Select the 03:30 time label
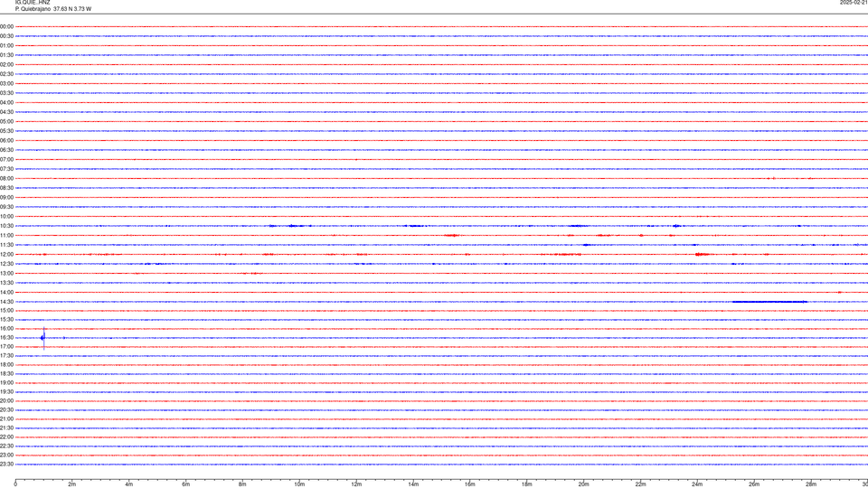 [x=6, y=93]
